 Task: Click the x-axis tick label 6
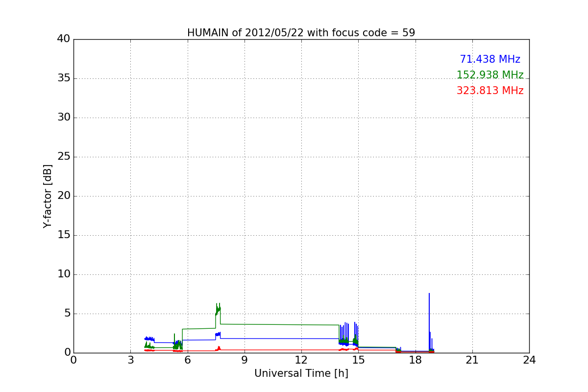(187, 360)
